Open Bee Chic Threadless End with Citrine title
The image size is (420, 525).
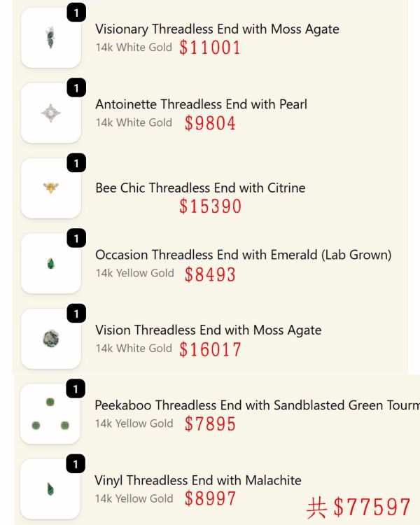(x=200, y=188)
